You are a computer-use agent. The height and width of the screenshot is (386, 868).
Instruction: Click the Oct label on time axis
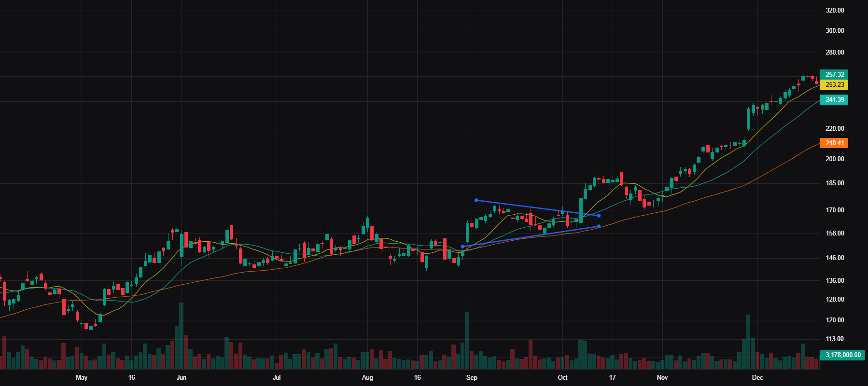pos(562,377)
